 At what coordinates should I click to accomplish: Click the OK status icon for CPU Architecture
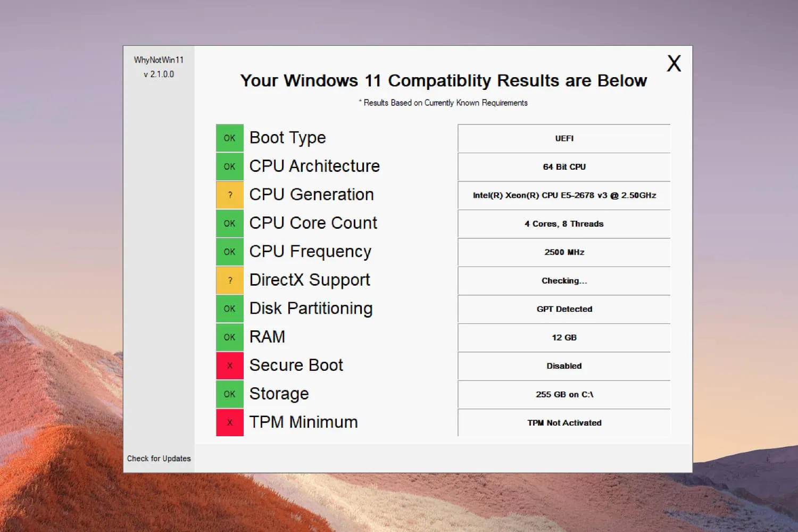[x=230, y=167]
